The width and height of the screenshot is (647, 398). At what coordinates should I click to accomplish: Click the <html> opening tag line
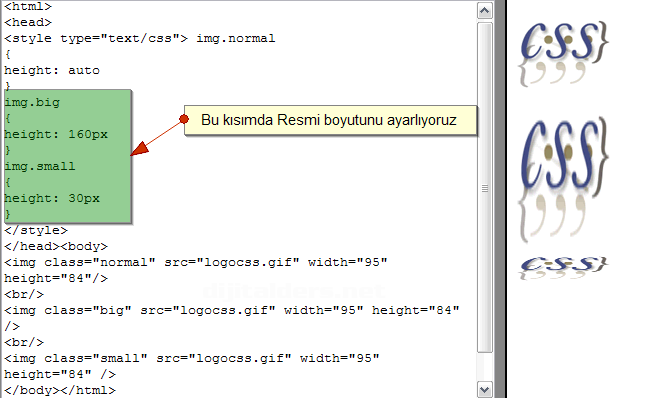click(28, 7)
